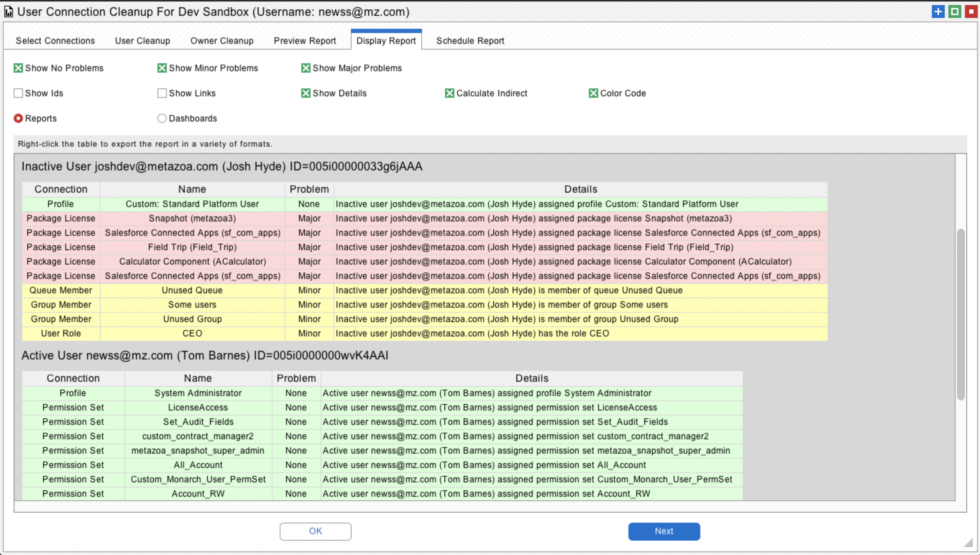Select the Active User newss@mz.com heading

coord(205,356)
